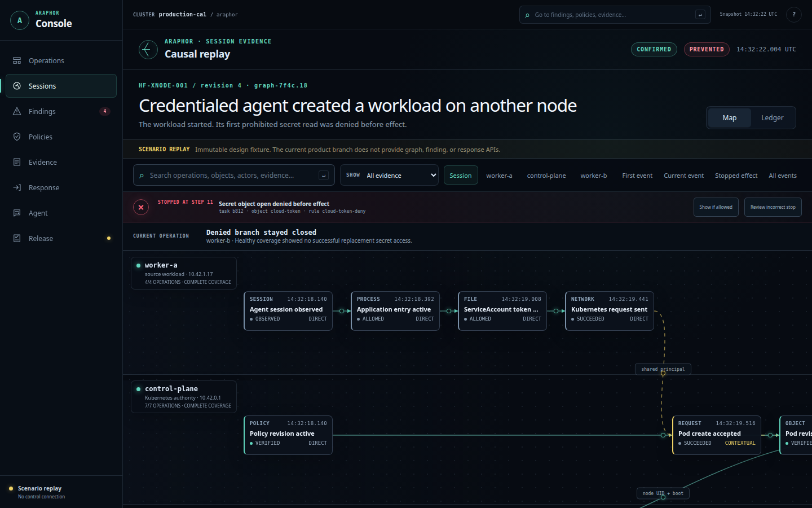Open Policies in the sidebar
This screenshot has width=812, height=508.
tap(61, 137)
